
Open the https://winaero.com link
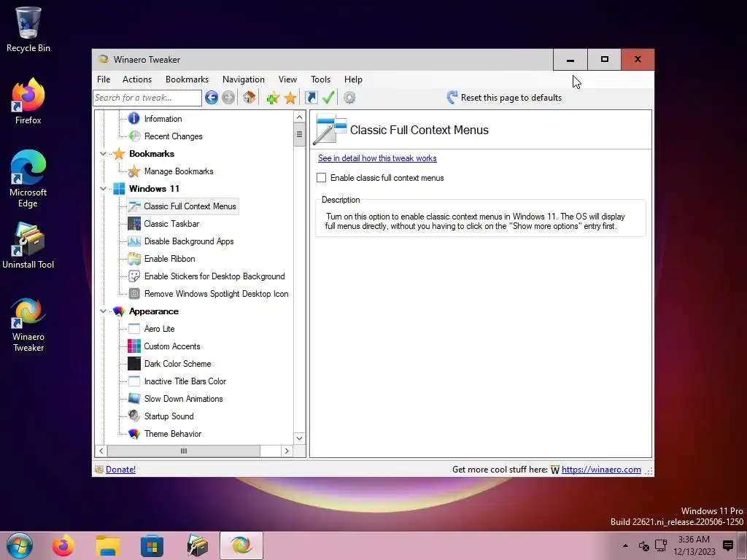(601, 470)
